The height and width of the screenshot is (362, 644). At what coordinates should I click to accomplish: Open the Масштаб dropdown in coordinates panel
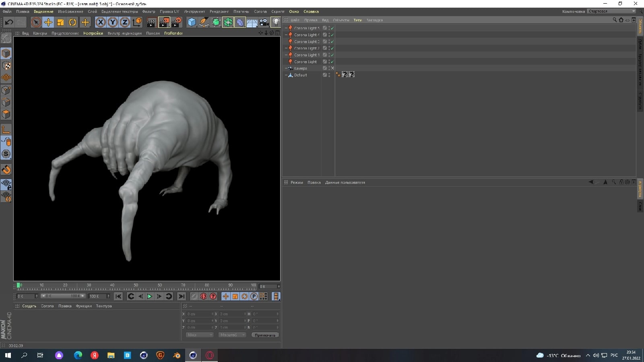232,335
